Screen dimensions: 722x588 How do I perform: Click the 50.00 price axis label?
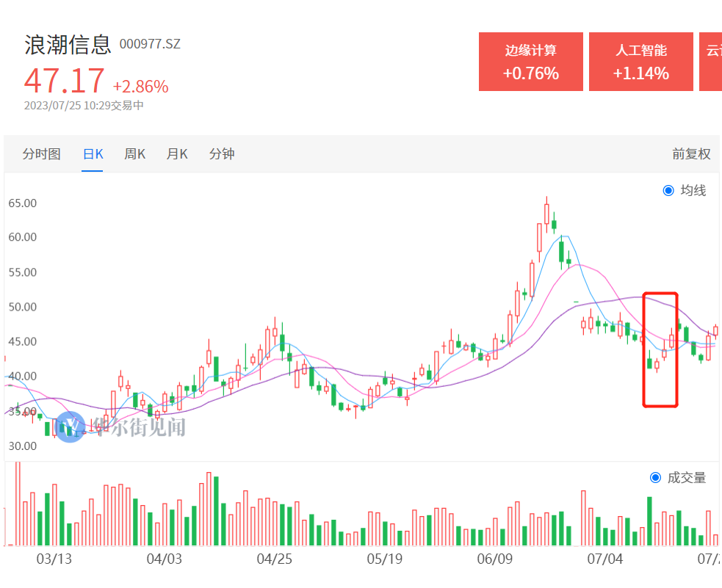pos(23,307)
